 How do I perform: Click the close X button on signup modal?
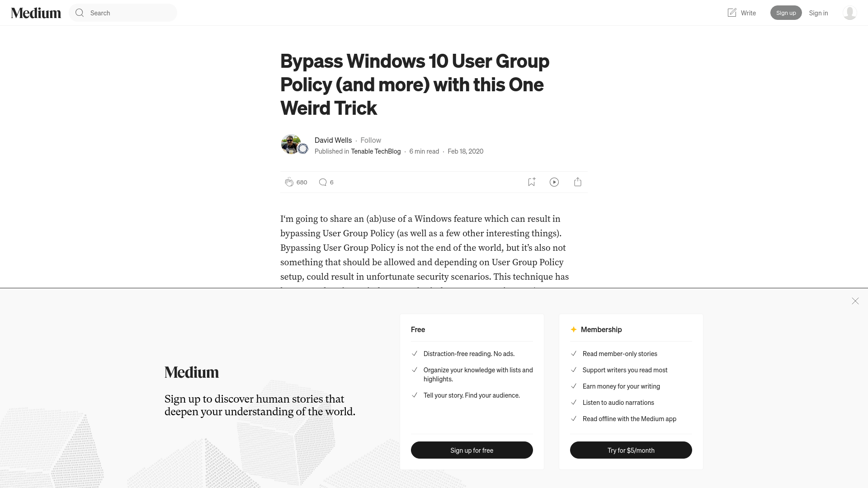pyautogui.click(x=855, y=301)
